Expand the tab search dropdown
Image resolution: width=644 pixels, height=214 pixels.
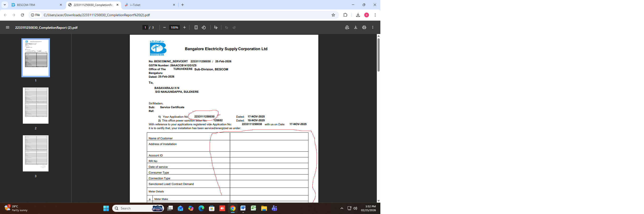tap(5, 5)
